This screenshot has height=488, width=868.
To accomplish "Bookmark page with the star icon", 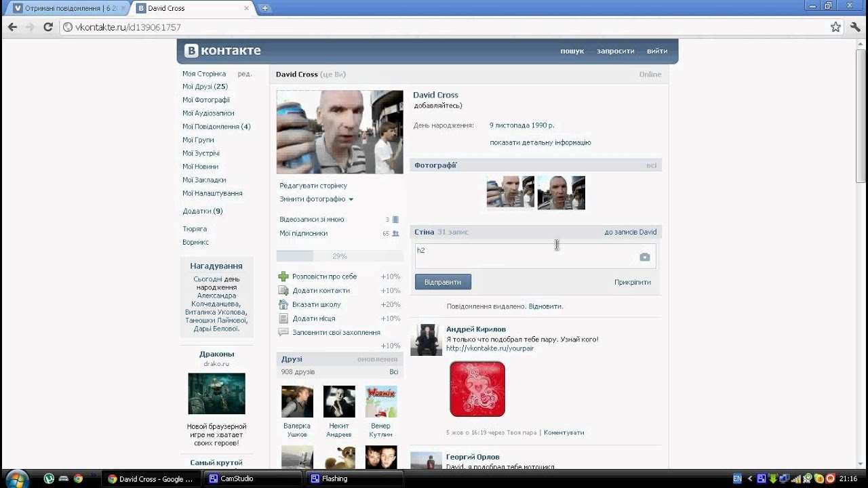I will pos(835,27).
